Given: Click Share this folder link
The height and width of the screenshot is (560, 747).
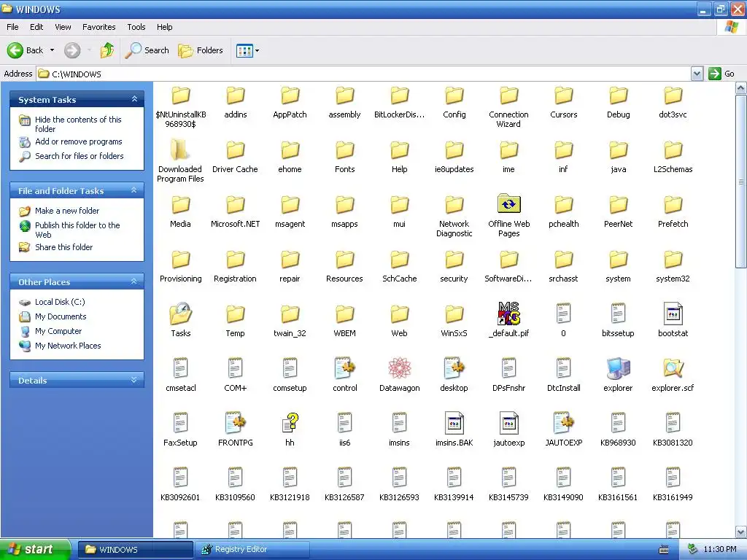Looking at the screenshot, I should click(x=64, y=246).
